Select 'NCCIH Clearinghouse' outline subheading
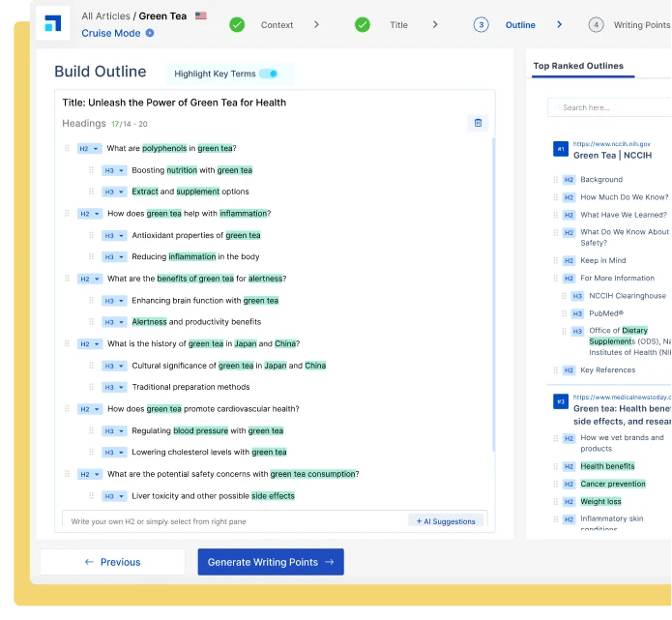 628,296
